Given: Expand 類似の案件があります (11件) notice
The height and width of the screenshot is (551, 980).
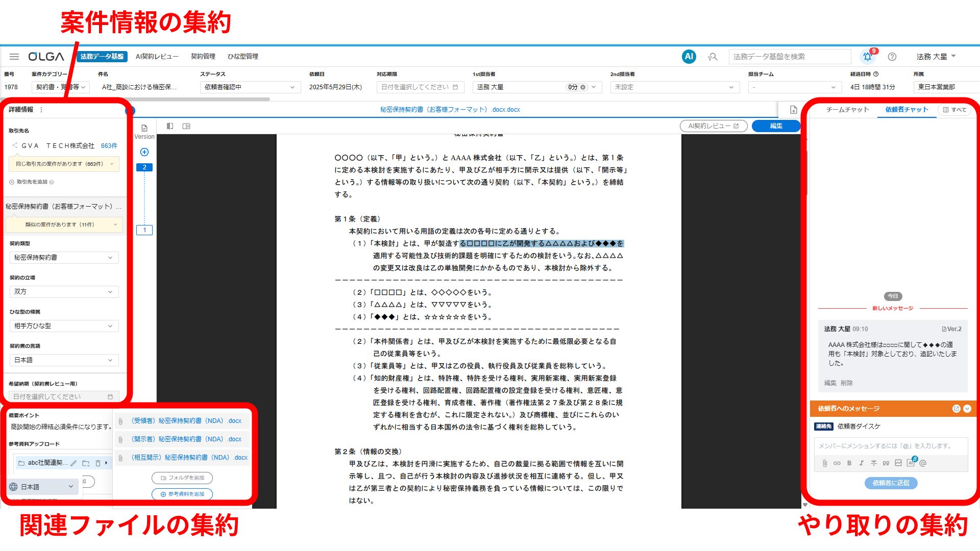Looking at the screenshot, I should coord(64,224).
